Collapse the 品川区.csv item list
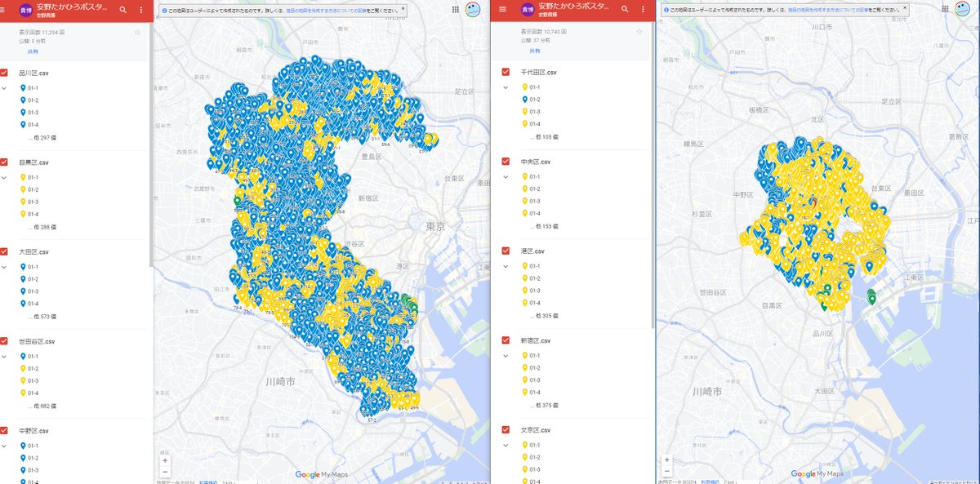 [5, 88]
